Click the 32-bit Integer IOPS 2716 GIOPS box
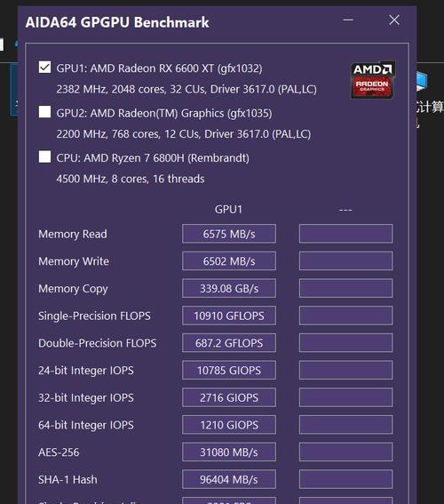Viewport: 444px width, 504px height. pos(229,397)
